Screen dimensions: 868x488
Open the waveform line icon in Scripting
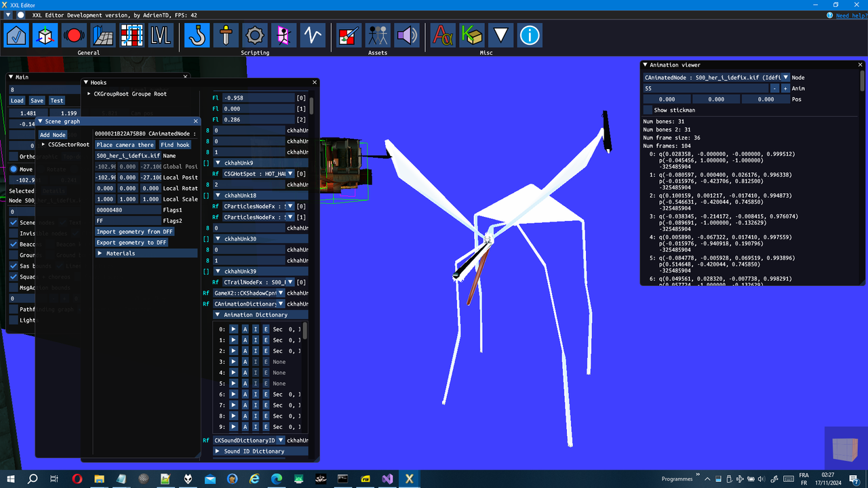(313, 35)
